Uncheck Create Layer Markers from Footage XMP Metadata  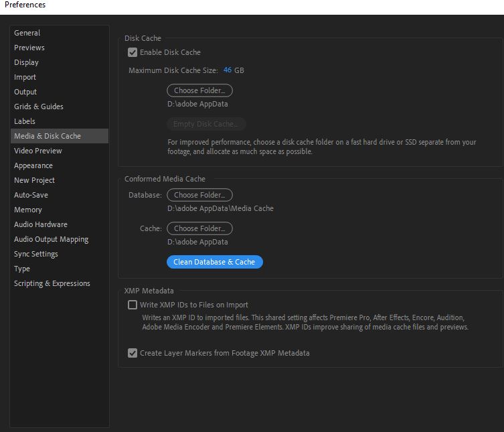pyautogui.click(x=133, y=353)
